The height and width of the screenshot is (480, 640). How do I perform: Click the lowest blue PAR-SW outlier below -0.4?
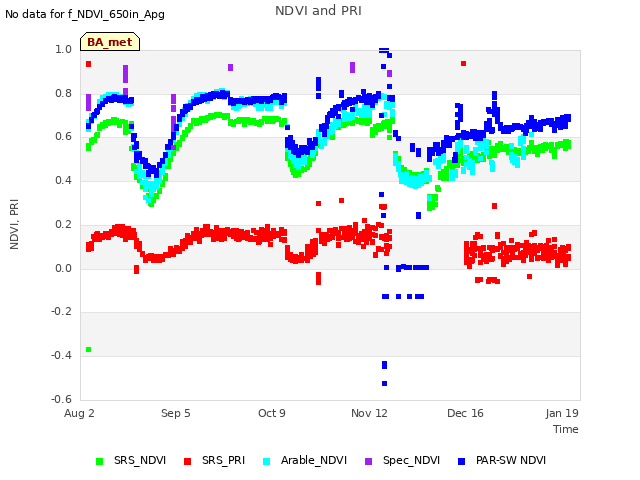(x=384, y=384)
